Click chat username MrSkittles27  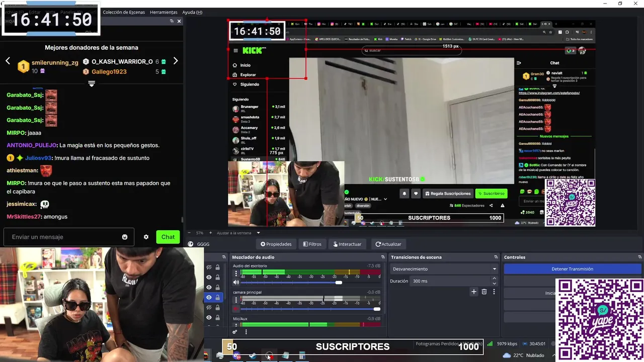(x=23, y=217)
